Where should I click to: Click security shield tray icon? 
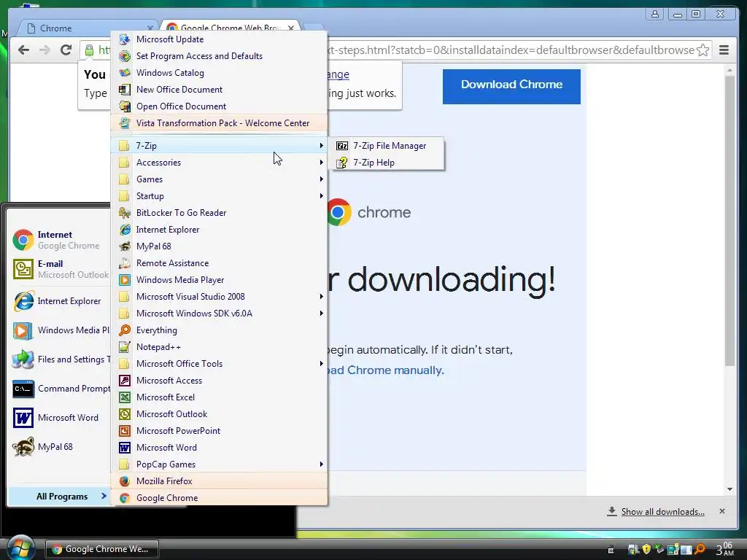646,549
